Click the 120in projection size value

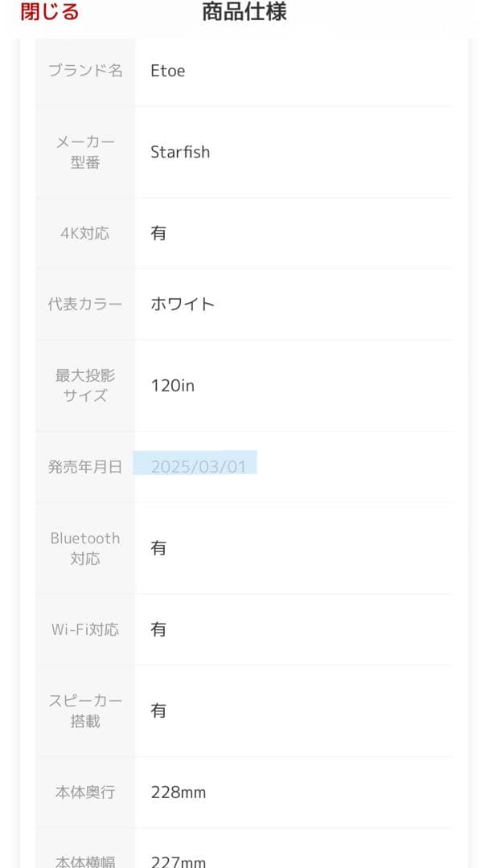coord(173,384)
